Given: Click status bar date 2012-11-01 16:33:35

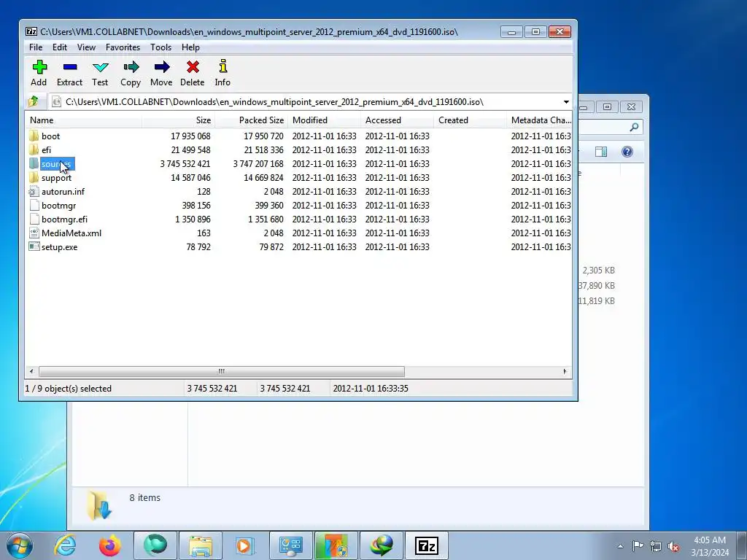Looking at the screenshot, I should click(x=371, y=389).
